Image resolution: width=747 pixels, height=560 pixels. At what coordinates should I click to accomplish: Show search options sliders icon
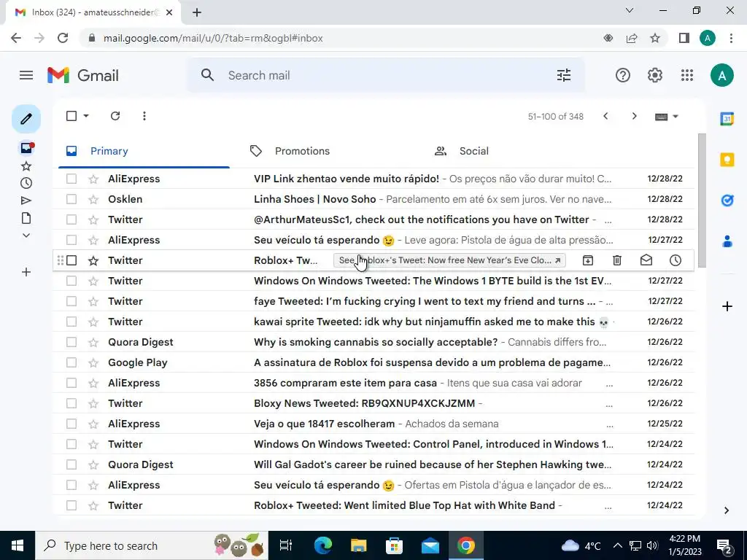564,75
